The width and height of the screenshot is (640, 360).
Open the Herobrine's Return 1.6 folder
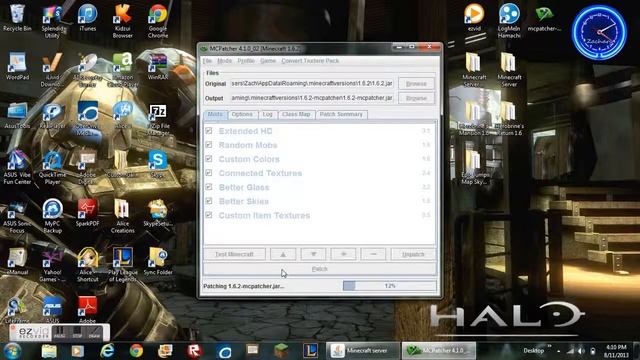(x=509, y=118)
